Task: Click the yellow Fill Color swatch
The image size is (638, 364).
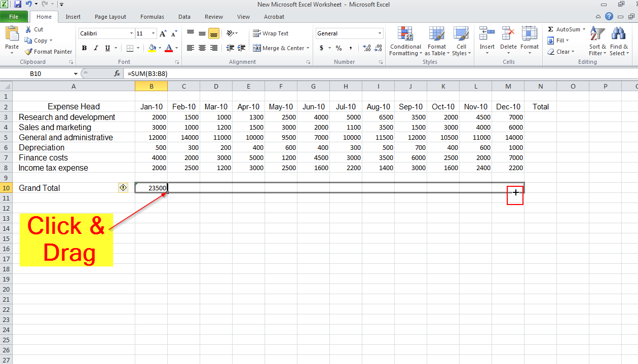Action: [152, 48]
